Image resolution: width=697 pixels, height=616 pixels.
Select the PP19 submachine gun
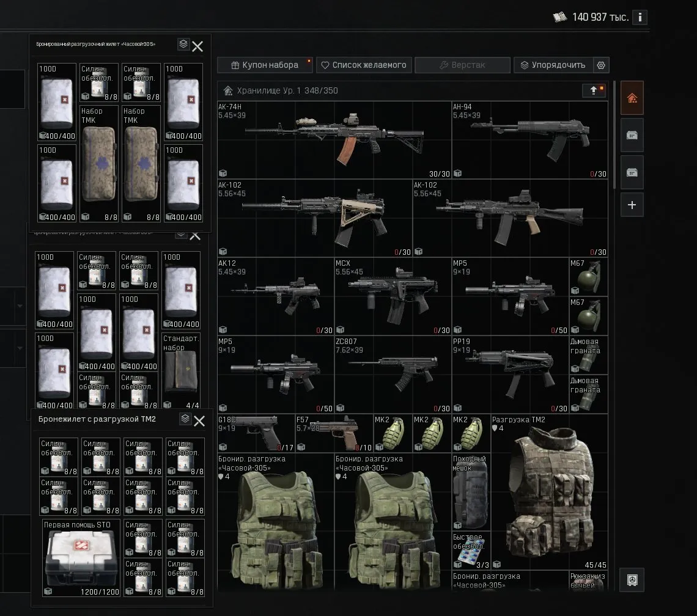pos(511,375)
